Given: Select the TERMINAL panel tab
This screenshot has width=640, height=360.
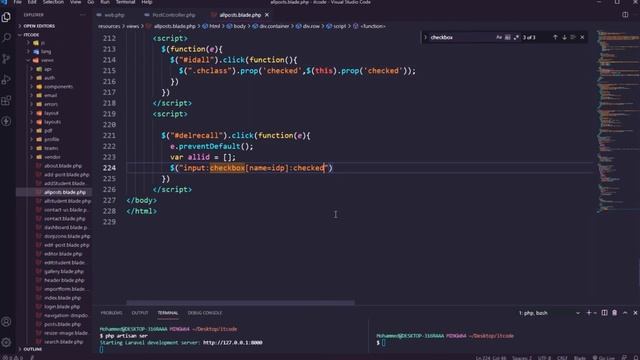Looking at the screenshot, I should [x=168, y=313].
